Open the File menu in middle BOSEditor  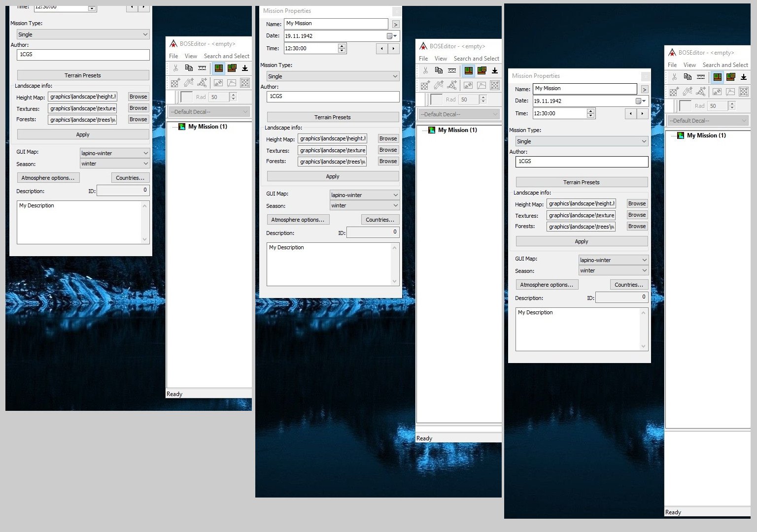pos(423,59)
